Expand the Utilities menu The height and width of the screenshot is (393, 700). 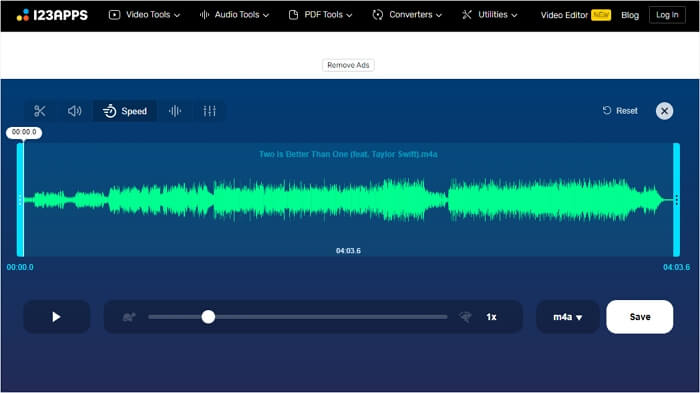point(490,15)
